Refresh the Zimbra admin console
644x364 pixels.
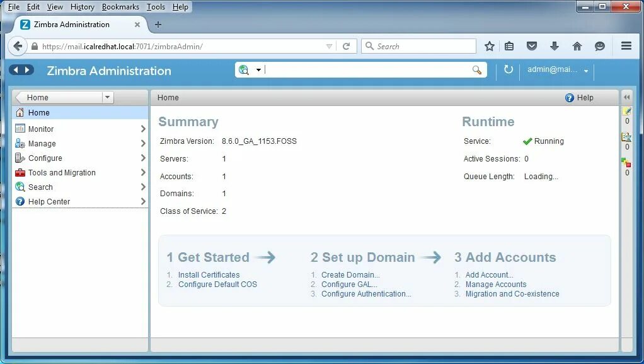point(509,69)
